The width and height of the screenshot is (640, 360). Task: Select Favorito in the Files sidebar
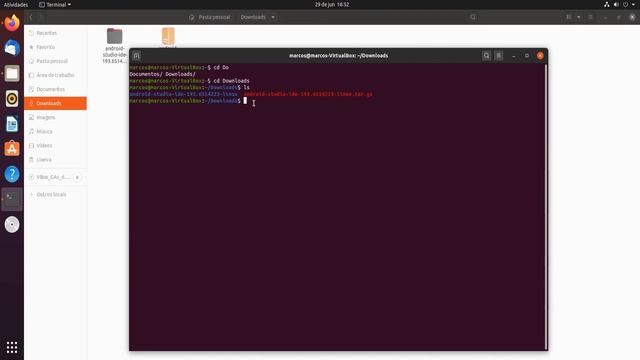pos(56,47)
